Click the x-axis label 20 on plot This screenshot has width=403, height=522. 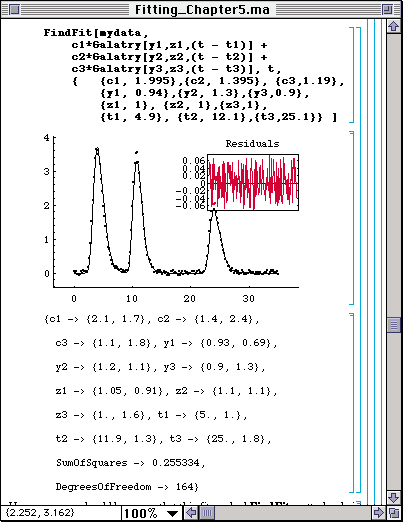[189, 298]
